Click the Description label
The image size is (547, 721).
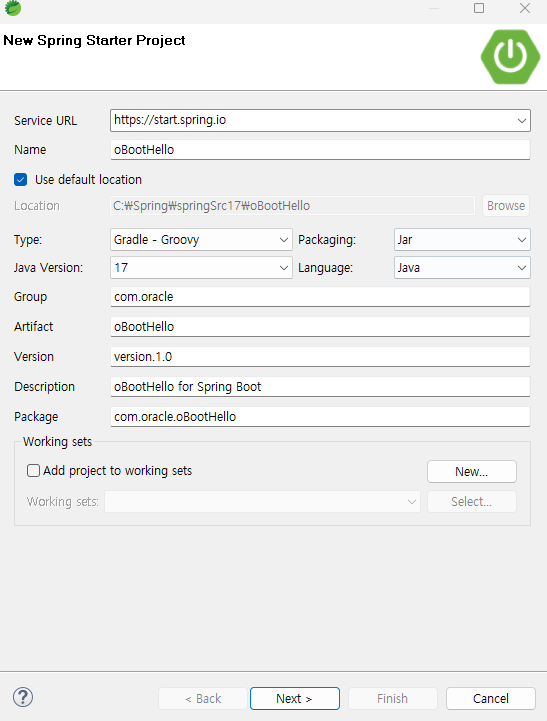pos(44,387)
